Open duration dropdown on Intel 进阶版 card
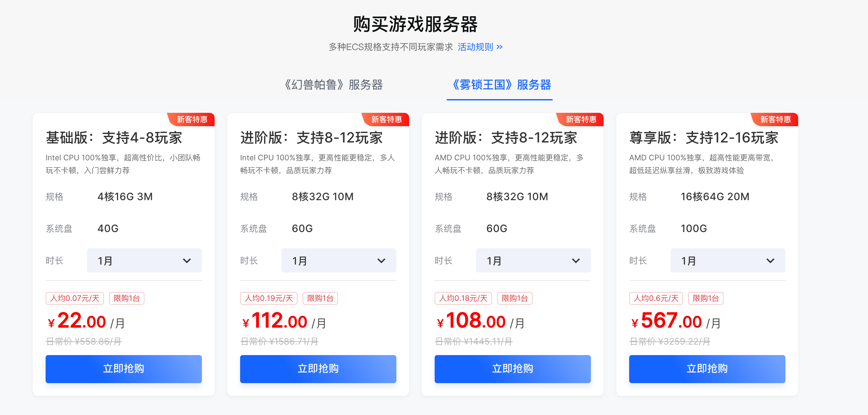The image size is (868, 415). coord(339,260)
